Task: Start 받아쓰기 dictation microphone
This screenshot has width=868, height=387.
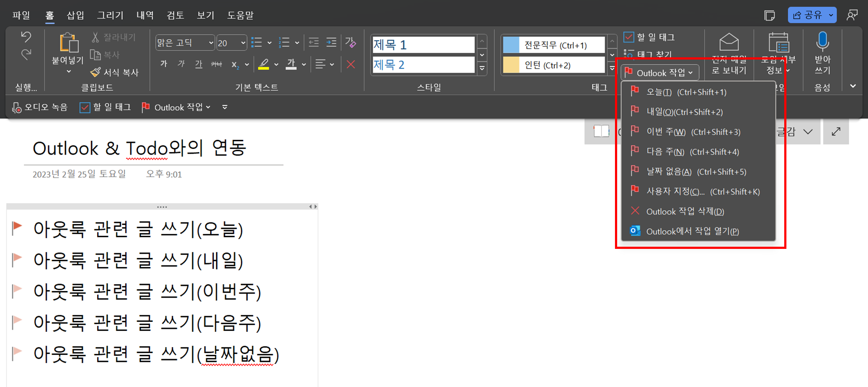Action: coord(822,42)
